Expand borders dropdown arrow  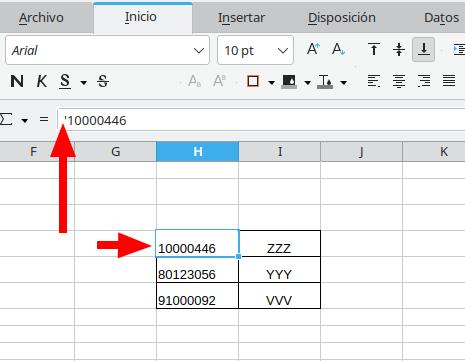[x=272, y=82]
